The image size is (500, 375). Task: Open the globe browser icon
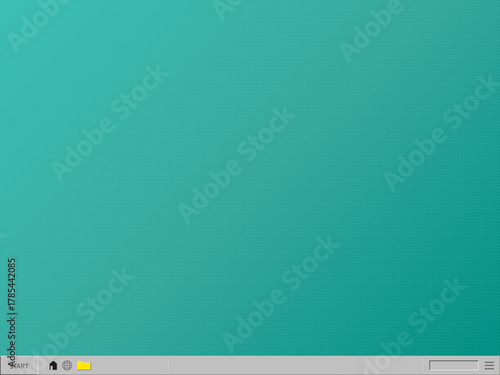67,365
